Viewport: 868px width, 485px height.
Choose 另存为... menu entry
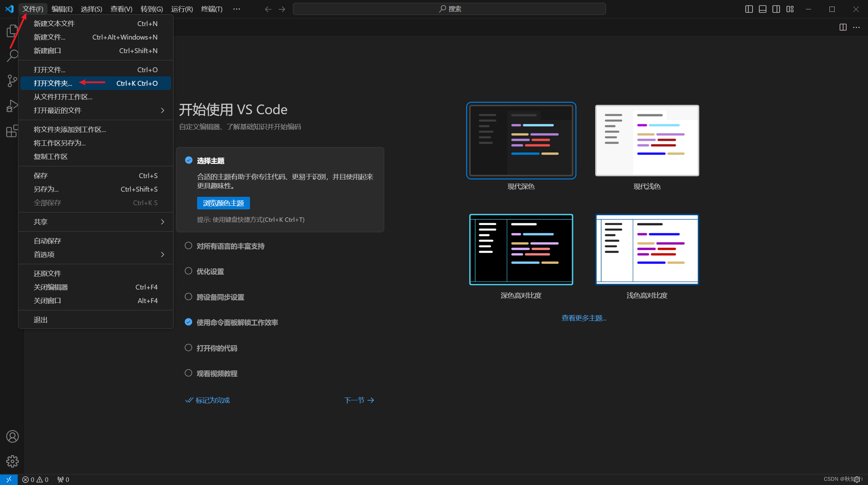click(x=95, y=189)
